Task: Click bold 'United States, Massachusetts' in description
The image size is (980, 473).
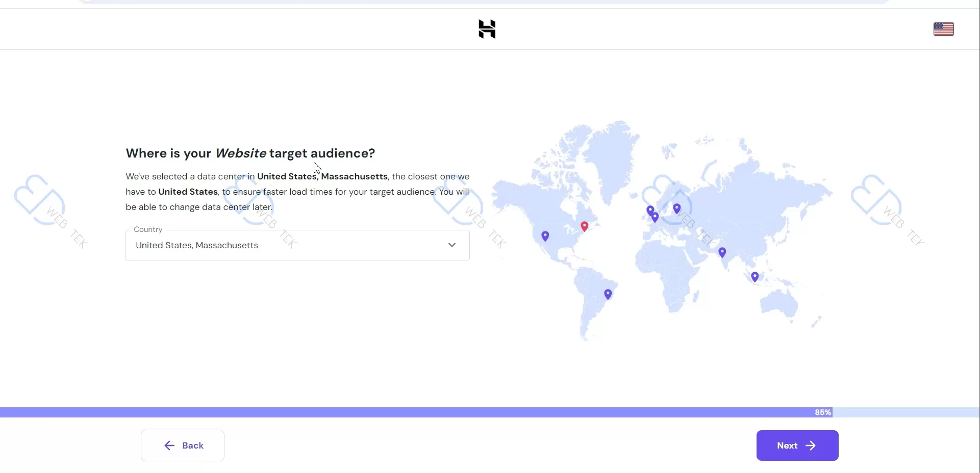Action: click(x=322, y=176)
